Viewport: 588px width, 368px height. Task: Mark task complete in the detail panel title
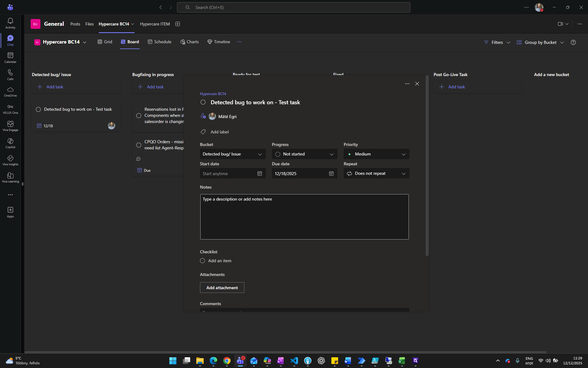point(203,102)
